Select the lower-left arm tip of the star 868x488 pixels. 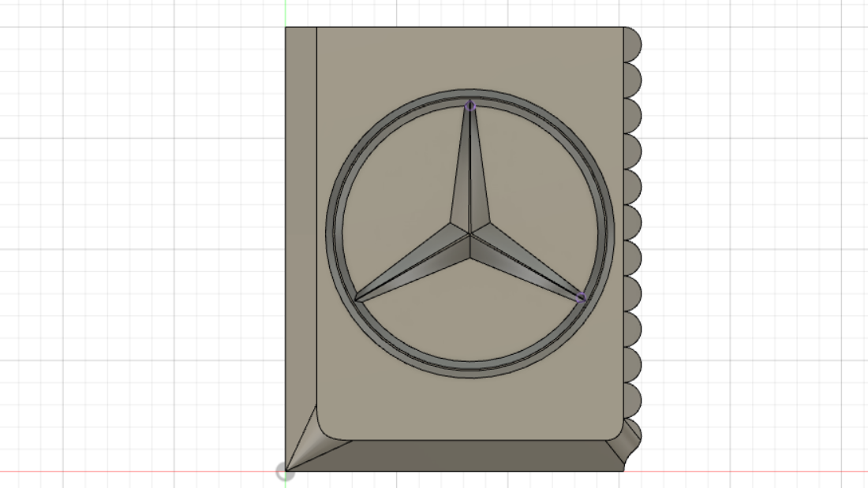point(359,299)
